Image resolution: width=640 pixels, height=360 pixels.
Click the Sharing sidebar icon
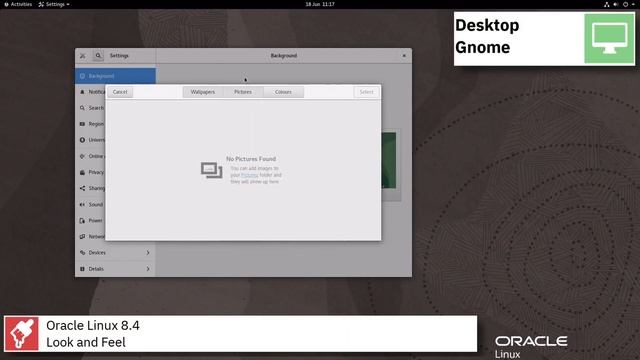pos(82,188)
